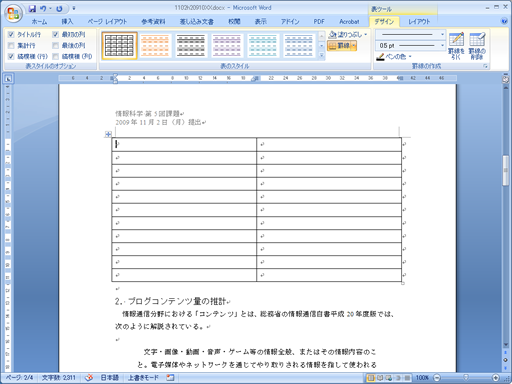Viewport: 512px width, 384px height.
Task: Apply the orange striped table style
Action: pyautogui.click(x=155, y=45)
